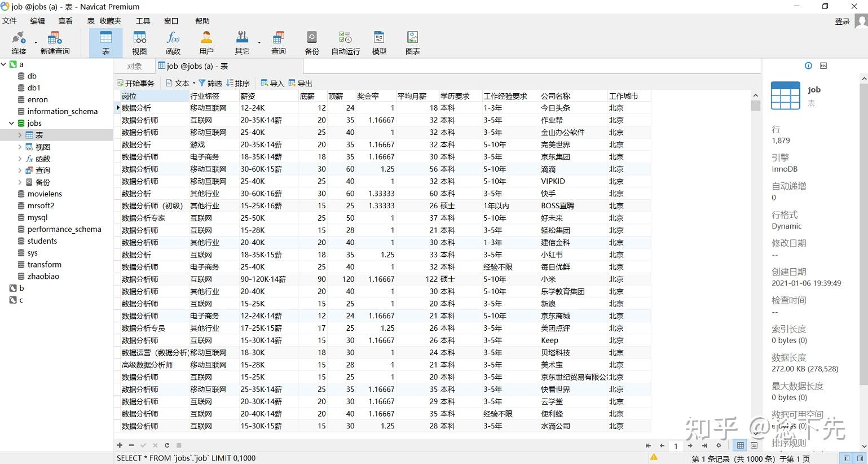The height and width of the screenshot is (464, 868).
Task: Click the 导出 export button
Action: coord(300,83)
